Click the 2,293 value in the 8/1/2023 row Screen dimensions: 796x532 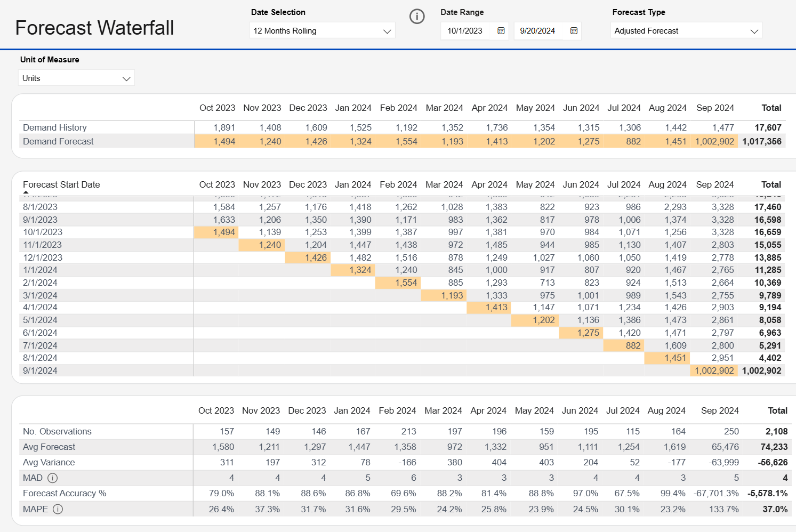676,207
